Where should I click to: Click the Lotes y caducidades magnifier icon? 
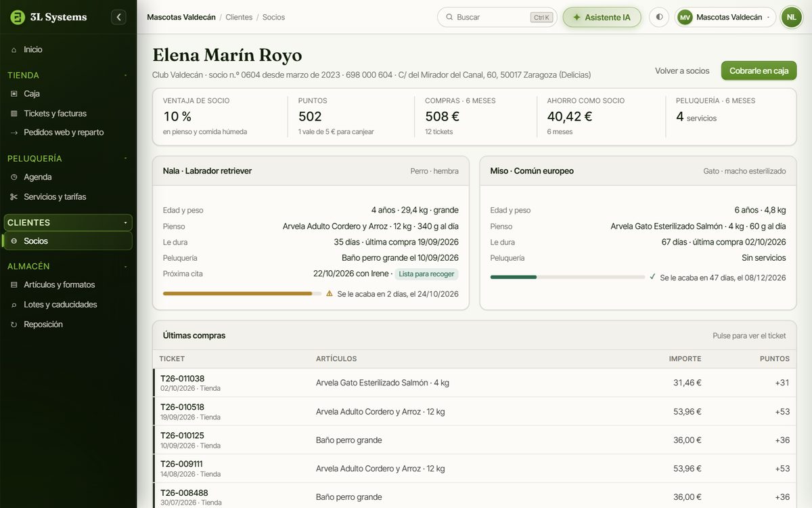tap(14, 304)
